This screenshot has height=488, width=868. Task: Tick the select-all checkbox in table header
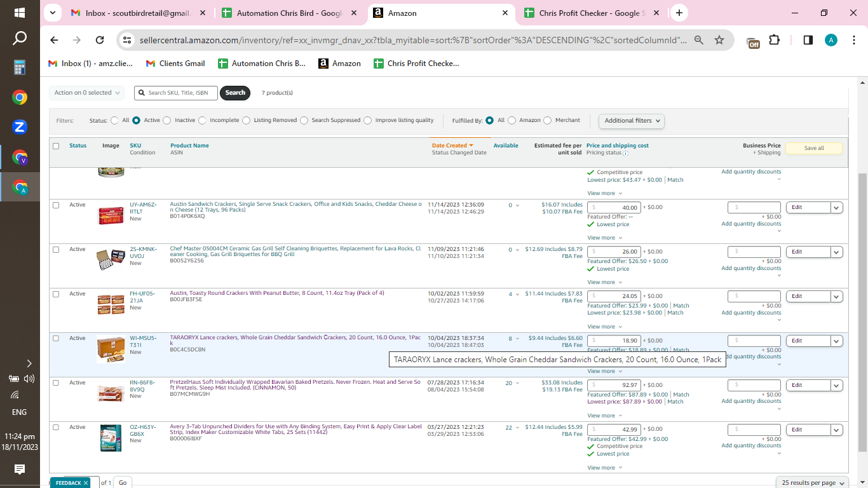[x=56, y=146]
